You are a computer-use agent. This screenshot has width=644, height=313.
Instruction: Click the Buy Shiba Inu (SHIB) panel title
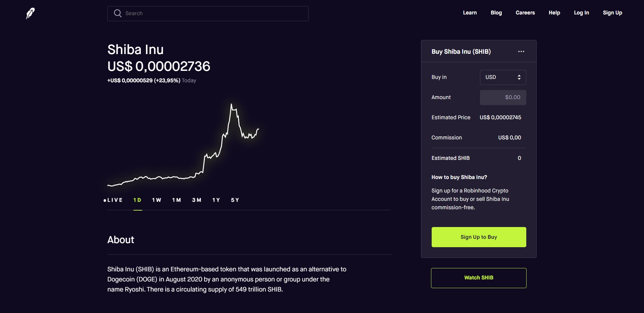[461, 52]
